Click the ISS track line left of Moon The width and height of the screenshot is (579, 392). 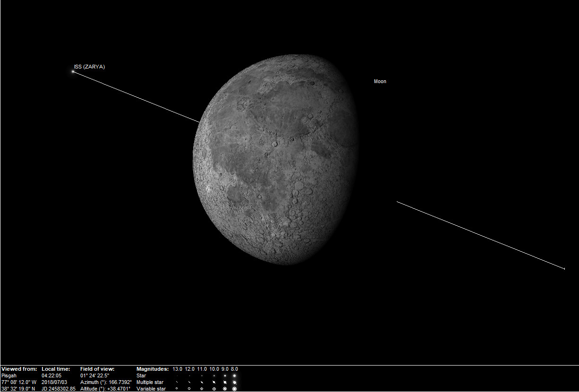coord(137,97)
